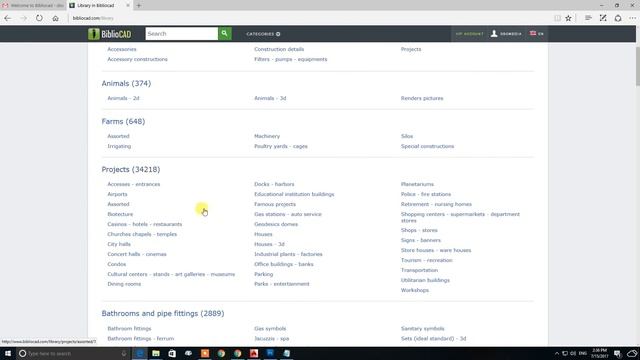Open the Microsoft Store taskbar icon
This screenshot has height=360, width=640.
tap(172, 353)
